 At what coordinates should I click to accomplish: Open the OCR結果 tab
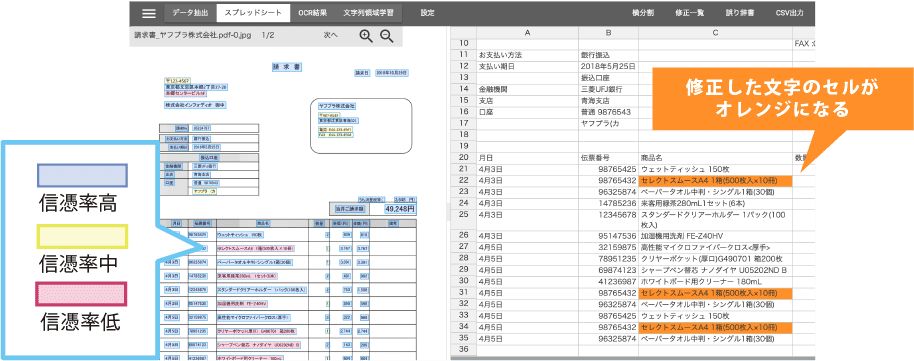312,13
